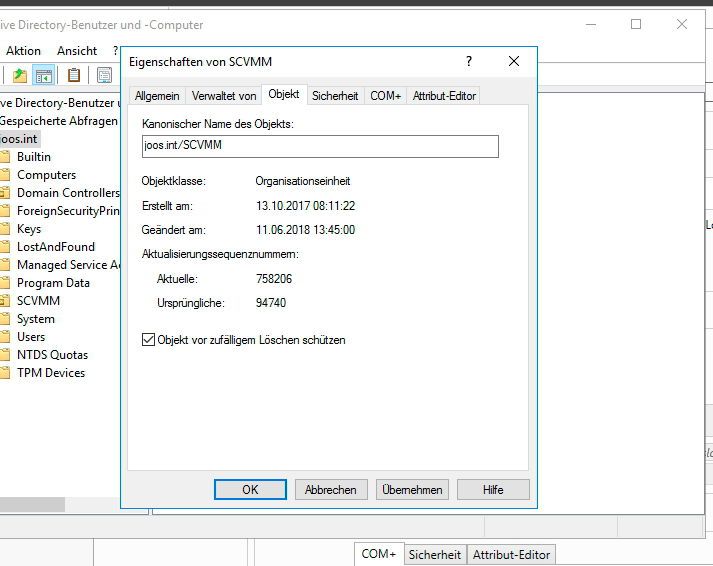Select Gespeicherte Abfragen in the tree
Image resolution: width=713 pixels, height=566 pixels.
tap(59, 121)
